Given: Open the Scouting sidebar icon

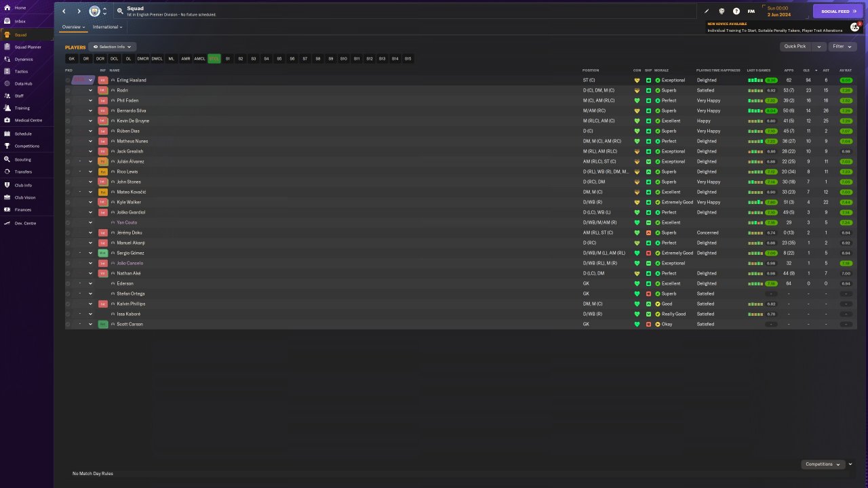Looking at the screenshot, I should (7, 159).
